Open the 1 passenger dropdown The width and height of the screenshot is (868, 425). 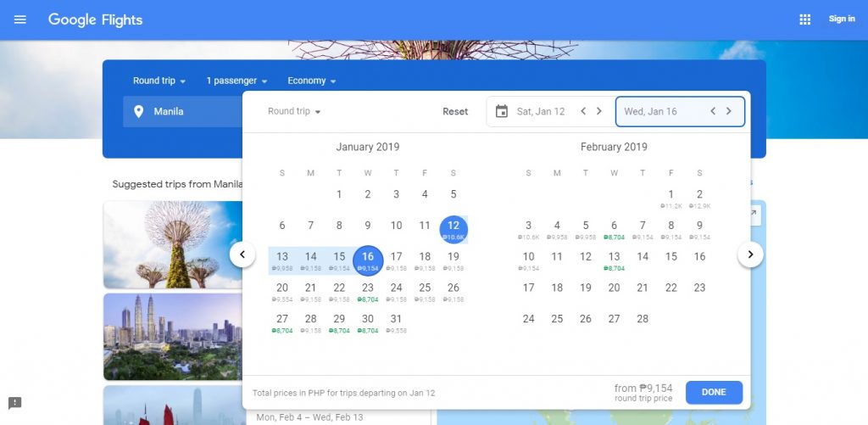236,81
